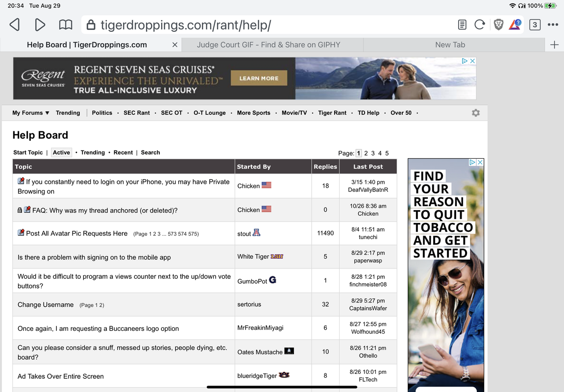
Task: Open the Over 50 board
Action: (x=401, y=113)
